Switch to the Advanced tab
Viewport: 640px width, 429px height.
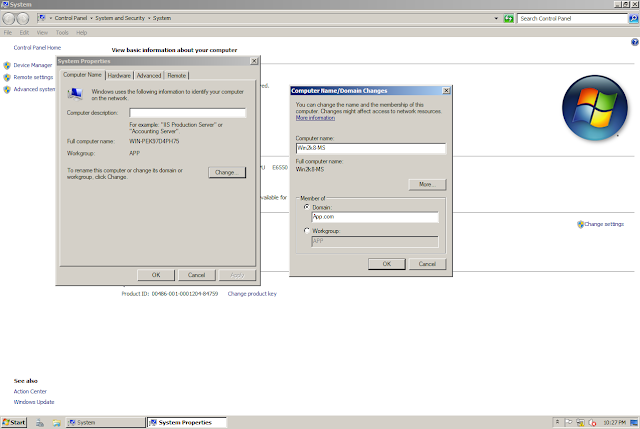pos(149,76)
